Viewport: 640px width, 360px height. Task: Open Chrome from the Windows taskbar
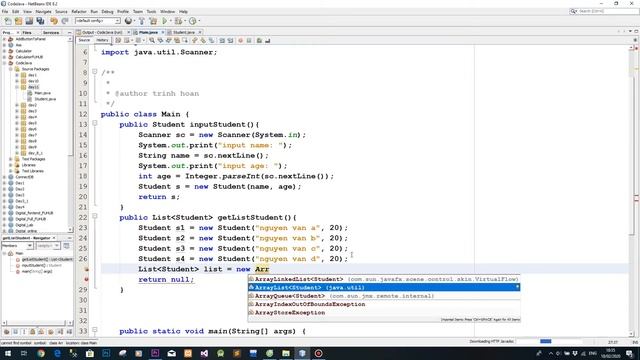tap(41, 353)
